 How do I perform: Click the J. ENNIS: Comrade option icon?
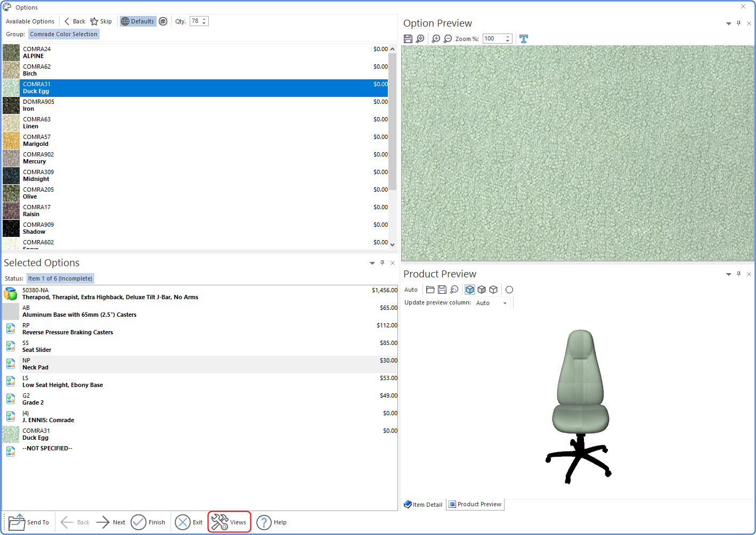pyautogui.click(x=11, y=416)
